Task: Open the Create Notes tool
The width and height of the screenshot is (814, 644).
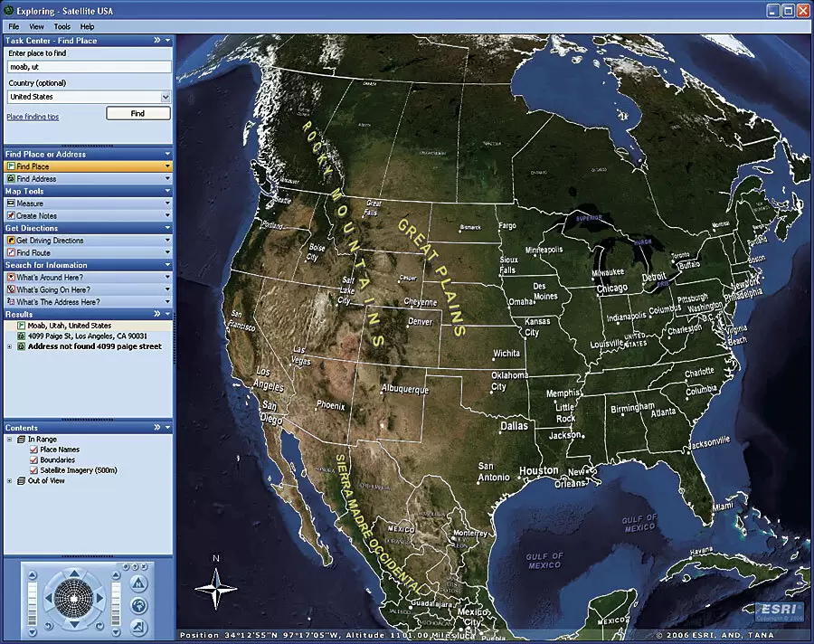Action: point(89,215)
